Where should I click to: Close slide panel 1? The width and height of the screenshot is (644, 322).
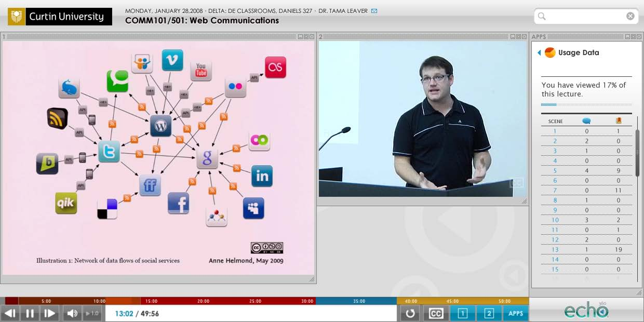312,37
